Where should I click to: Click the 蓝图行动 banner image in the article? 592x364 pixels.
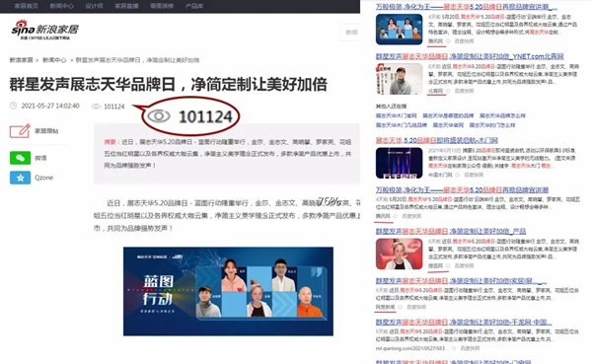tap(228, 291)
